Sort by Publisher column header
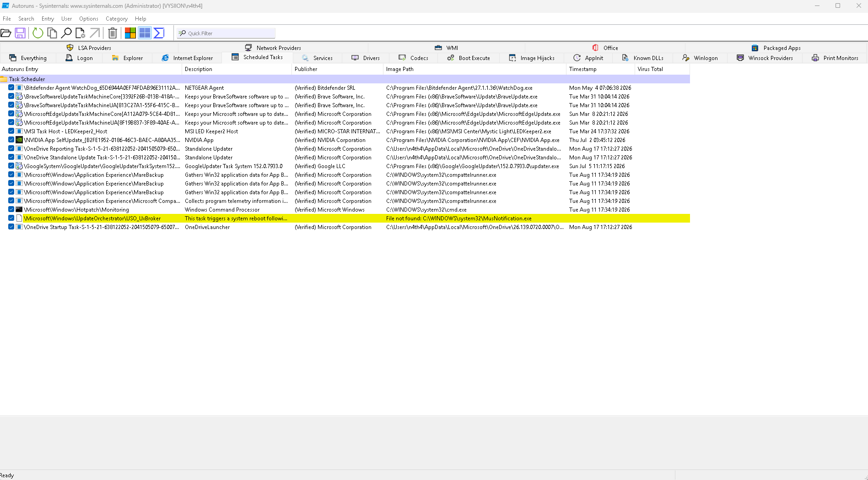Screen dimensions: 868x480 (337, 69)
